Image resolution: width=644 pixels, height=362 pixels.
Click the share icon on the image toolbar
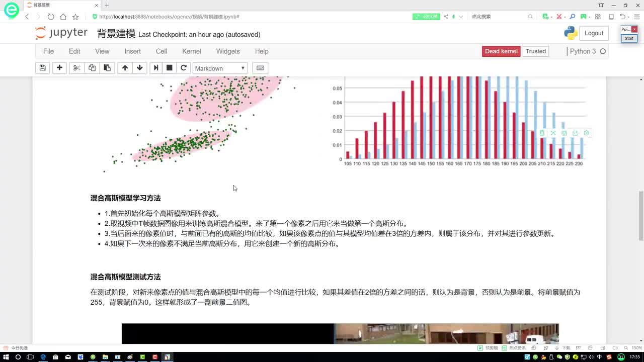pos(575,133)
